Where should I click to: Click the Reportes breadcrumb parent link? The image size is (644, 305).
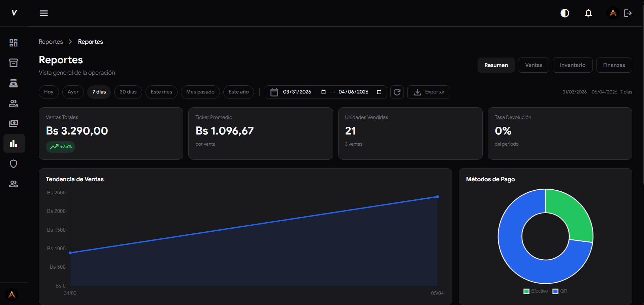[x=51, y=42]
